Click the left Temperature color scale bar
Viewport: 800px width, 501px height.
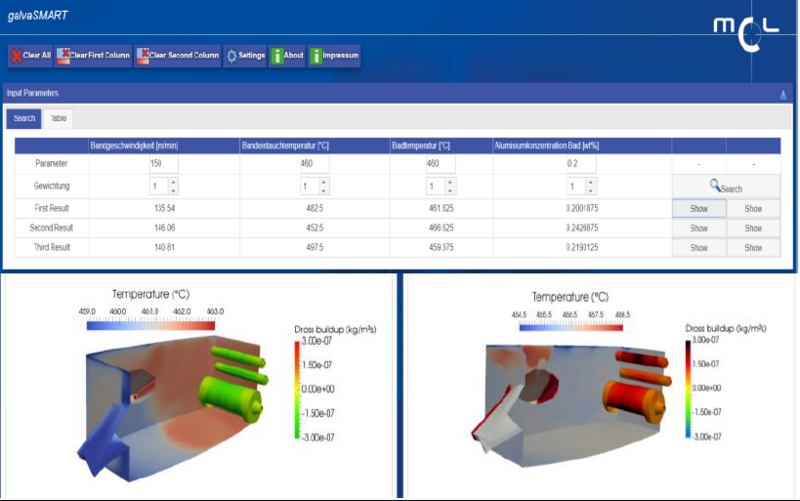[151, 326]
